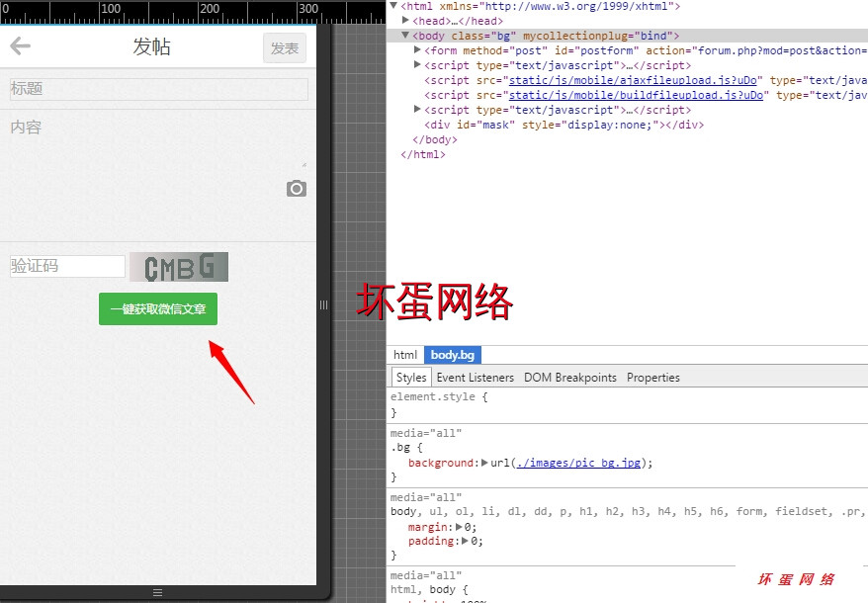Click the device frame's bottom resize handle
This screenshot has height=603, width=868.
click(158, 592)
